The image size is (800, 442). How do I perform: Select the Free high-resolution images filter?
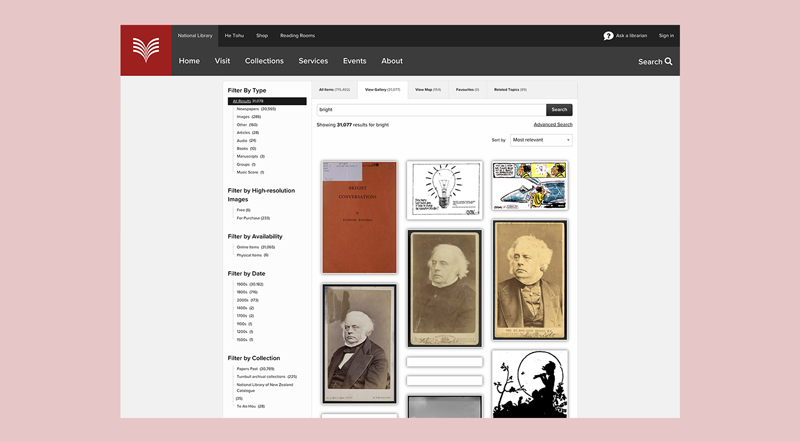(x=243, y=210)
